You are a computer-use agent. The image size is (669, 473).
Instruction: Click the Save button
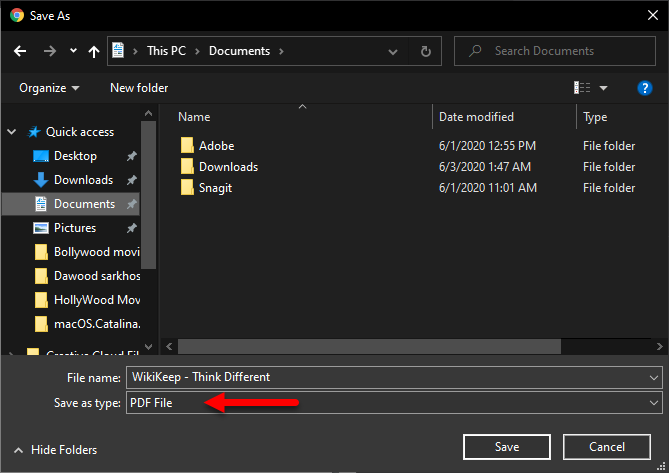click(507, 447)
